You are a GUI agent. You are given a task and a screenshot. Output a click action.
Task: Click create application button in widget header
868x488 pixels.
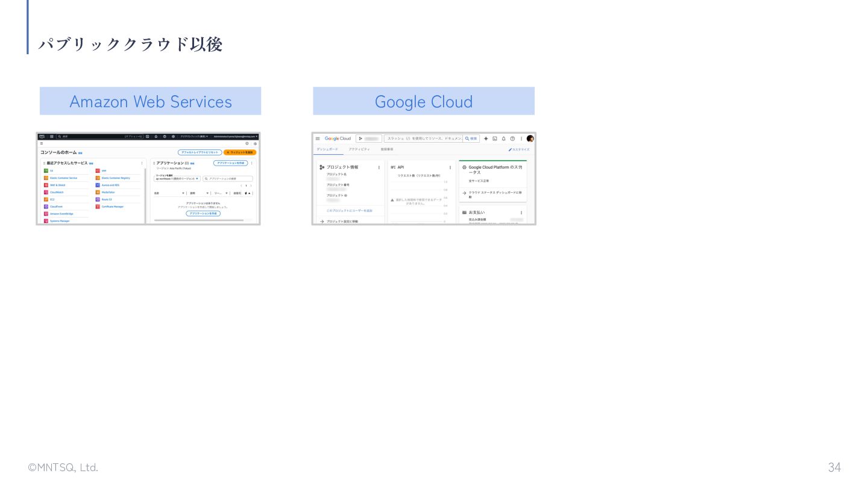(231, 163)
